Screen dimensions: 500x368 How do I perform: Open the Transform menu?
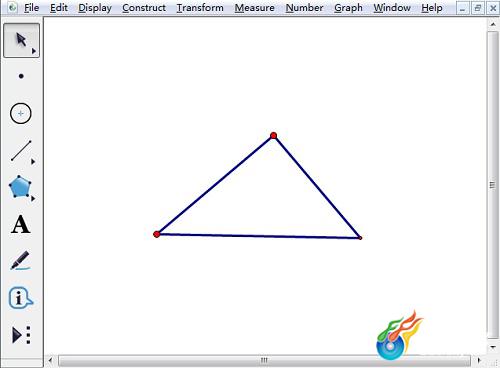[200, 8]
